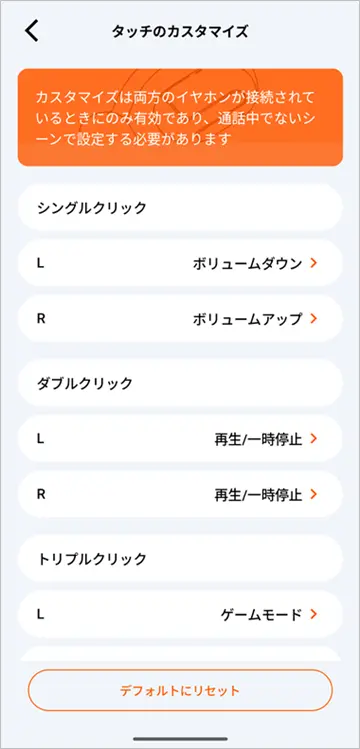
Task: Tap the chevron next to ボリュームアップ
Action: (313, 318)
